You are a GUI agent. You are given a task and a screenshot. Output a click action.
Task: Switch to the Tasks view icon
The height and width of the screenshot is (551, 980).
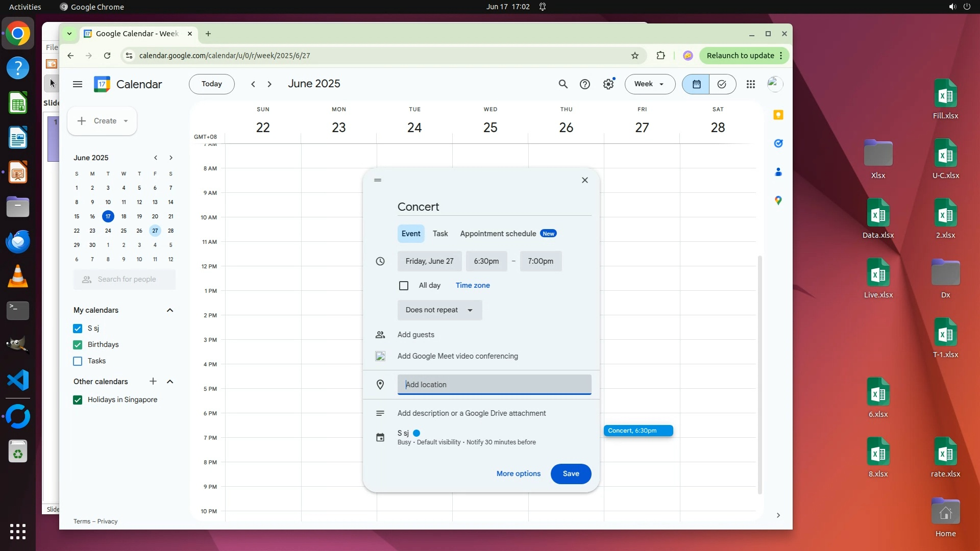[x=722, y=84]
